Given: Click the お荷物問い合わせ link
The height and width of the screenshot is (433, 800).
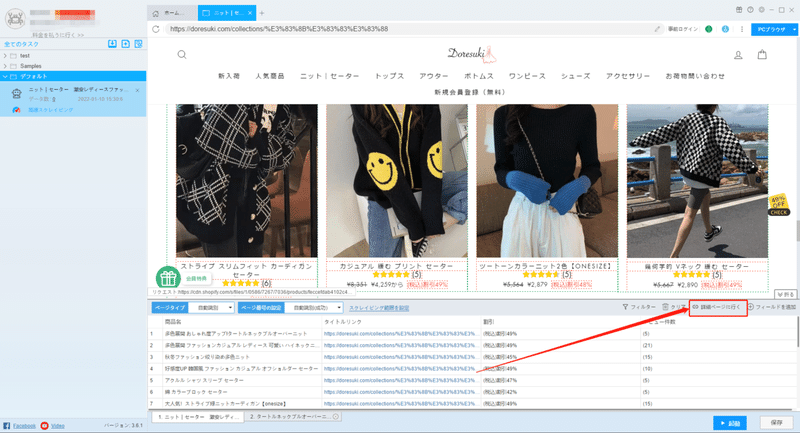Looking at the screenshot, I should click(695, 76).
